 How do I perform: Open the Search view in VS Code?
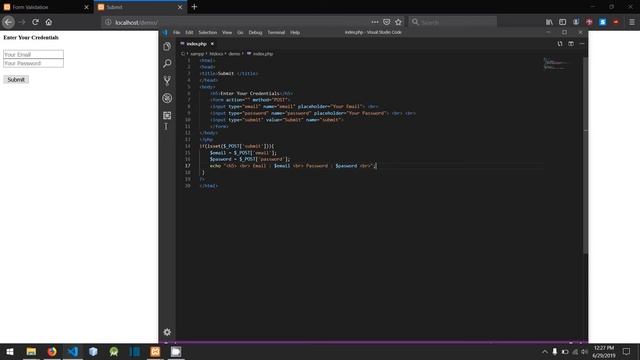(167, 63)
